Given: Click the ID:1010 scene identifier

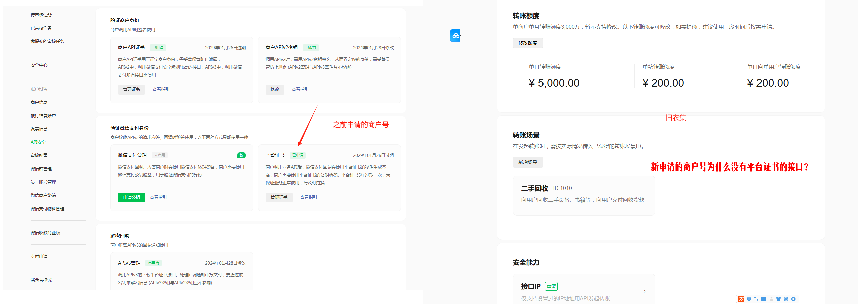Looking at the screenshot, I should click(x=563, y=188).
